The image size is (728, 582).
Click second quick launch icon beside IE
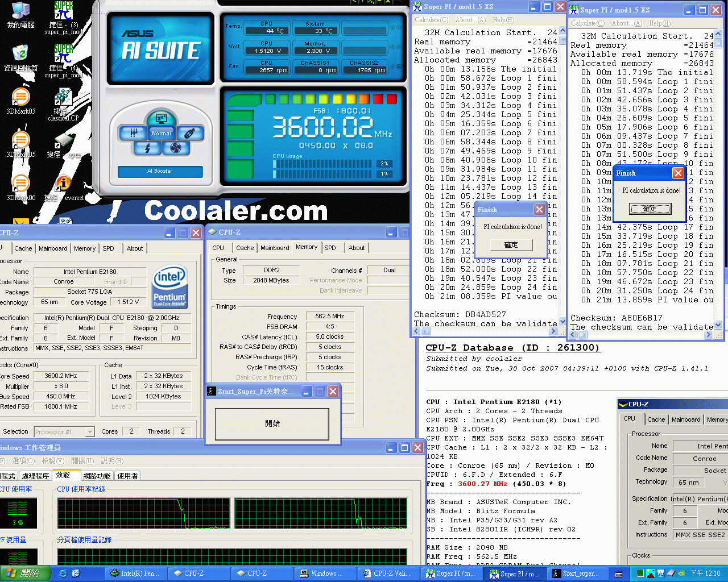[76, 573]
